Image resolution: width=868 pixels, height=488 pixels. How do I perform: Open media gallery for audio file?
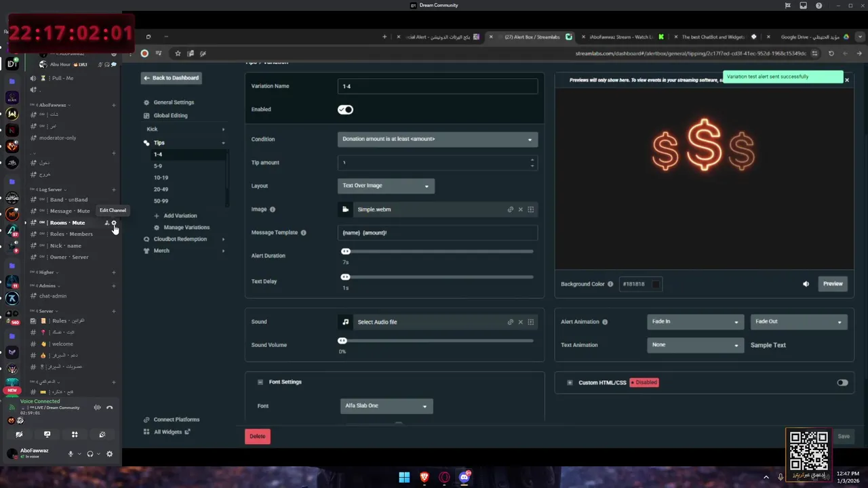pos(530,322)
